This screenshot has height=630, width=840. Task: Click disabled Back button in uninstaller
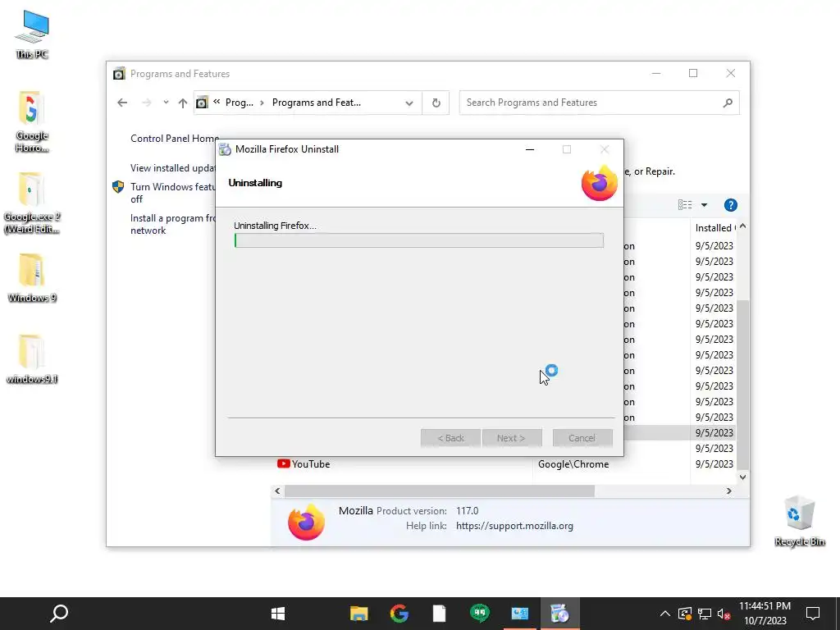tap(450, 438)
